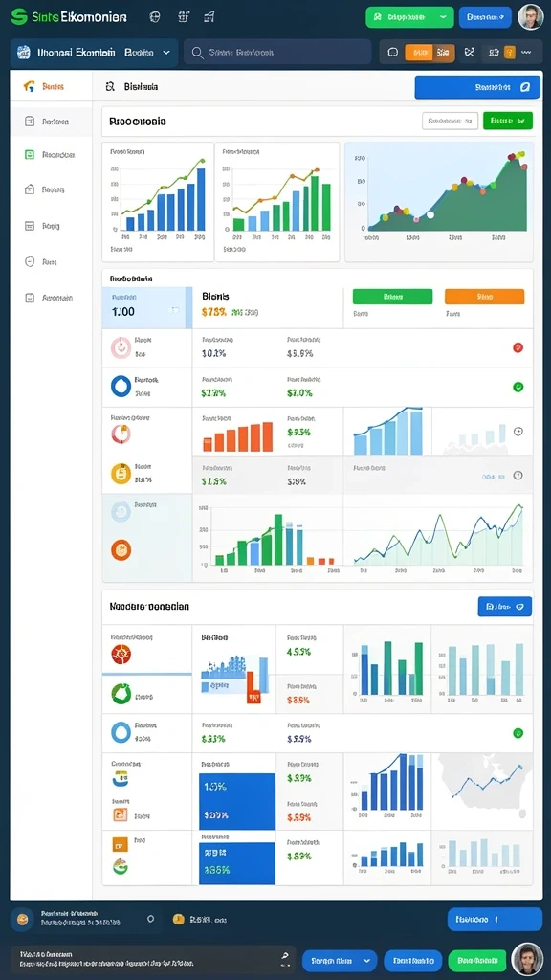Click the orange button in stats header
The width and height of the screenshot is (551, 980).
point(484,297)
